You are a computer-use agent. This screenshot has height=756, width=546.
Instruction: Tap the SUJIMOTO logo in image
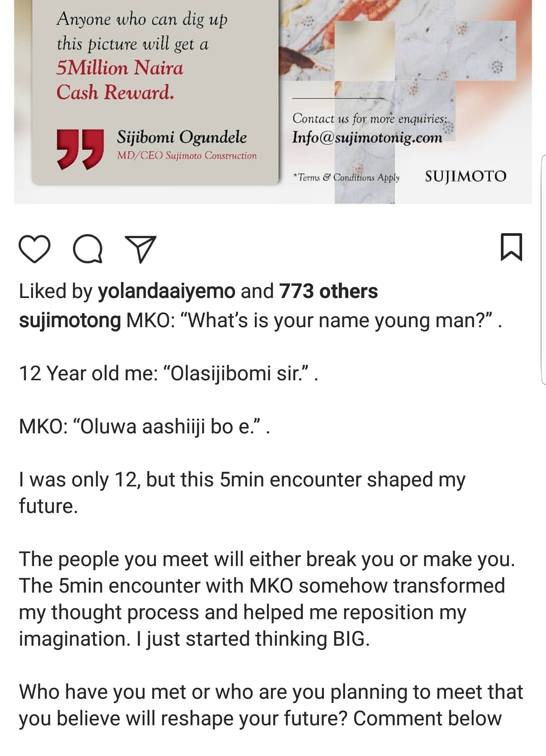pos(465,176)
